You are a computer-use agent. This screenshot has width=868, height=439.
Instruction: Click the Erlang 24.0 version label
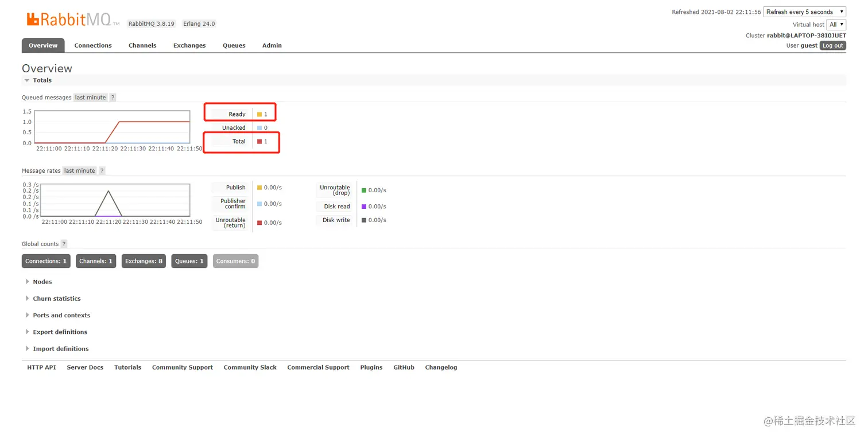click(x=199, y=24)
